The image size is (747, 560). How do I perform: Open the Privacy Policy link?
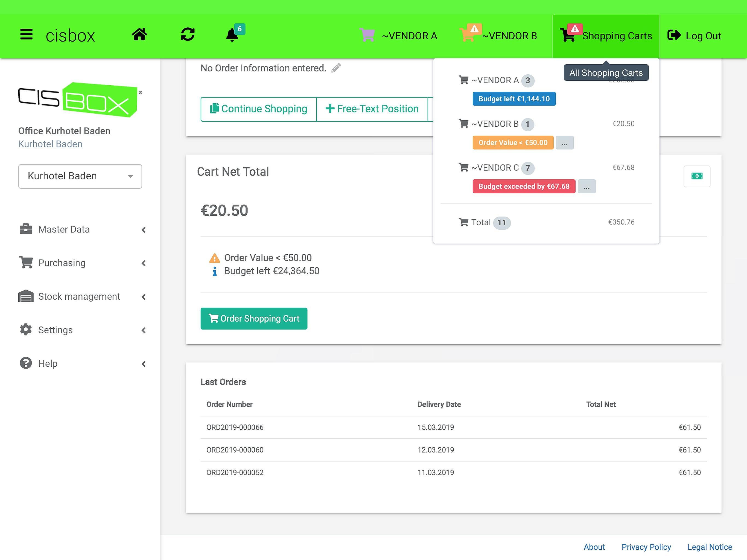(646, 547)
